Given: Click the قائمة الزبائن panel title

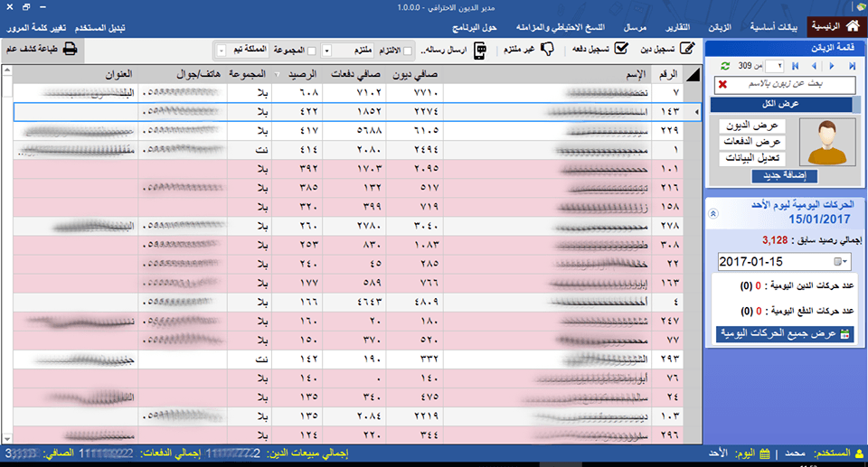Looking at the screenshot, I should coord(832,48).
